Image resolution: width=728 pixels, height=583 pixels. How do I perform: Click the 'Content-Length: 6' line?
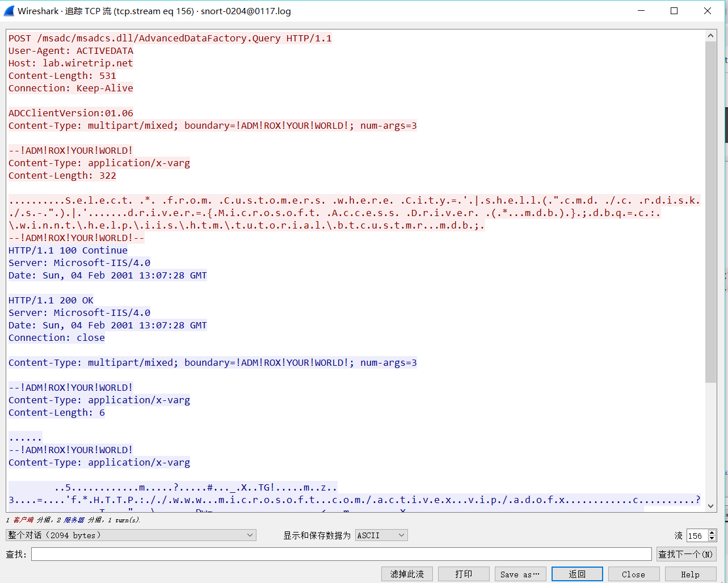tap(57, 412)
